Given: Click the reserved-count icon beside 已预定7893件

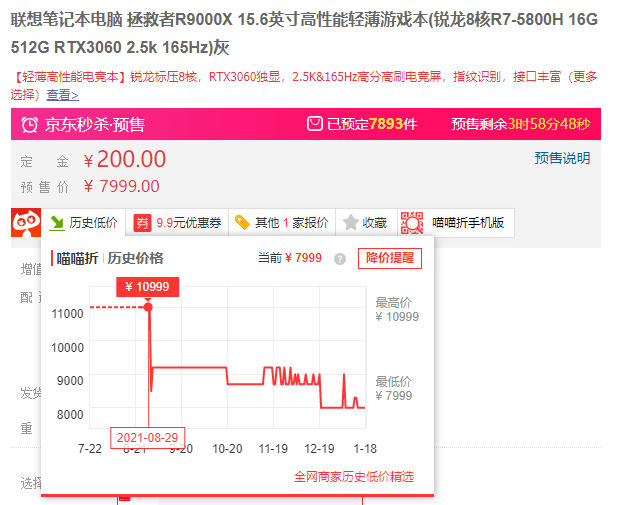Looking at the screenshot, I should click(x=315, y=124).
